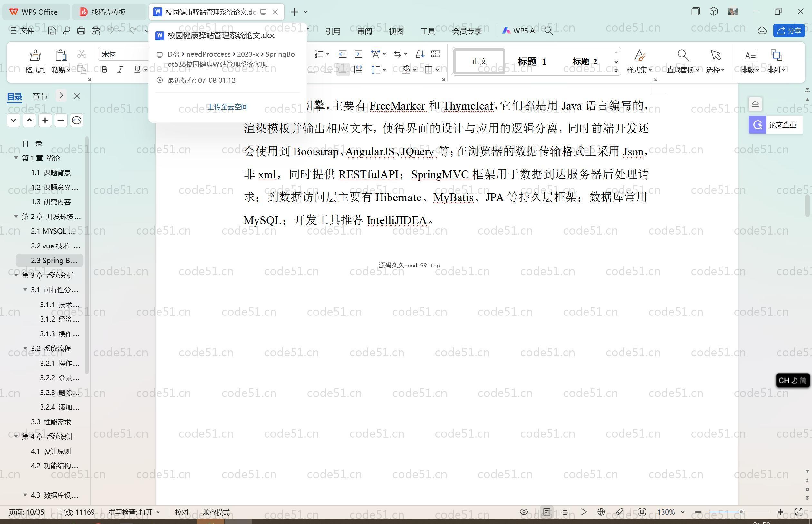Viewport: 812px width, 524px height.
Task: Apply the 标题 1 style
Action: tap(532, 61)
